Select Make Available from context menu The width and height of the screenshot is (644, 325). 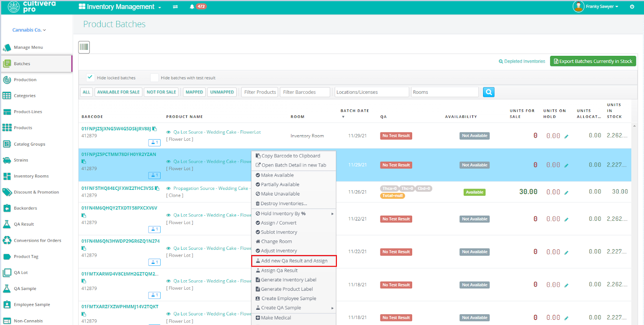294,175
